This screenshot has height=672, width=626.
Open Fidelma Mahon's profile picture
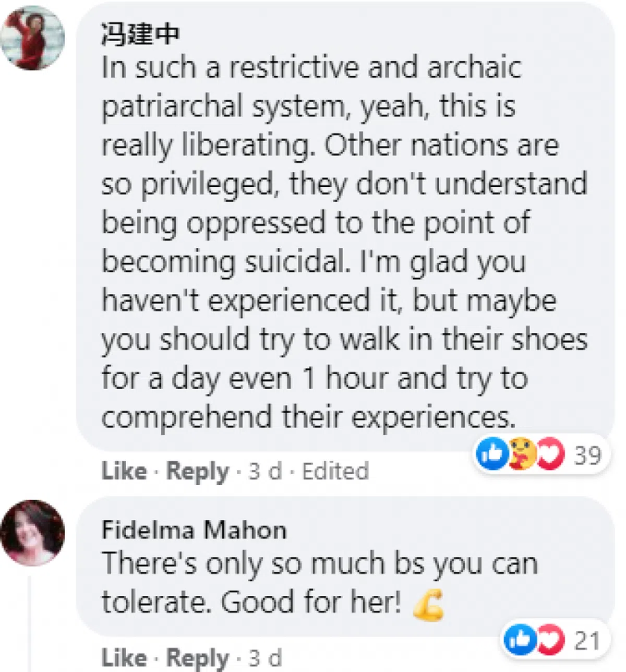point(32,533)
